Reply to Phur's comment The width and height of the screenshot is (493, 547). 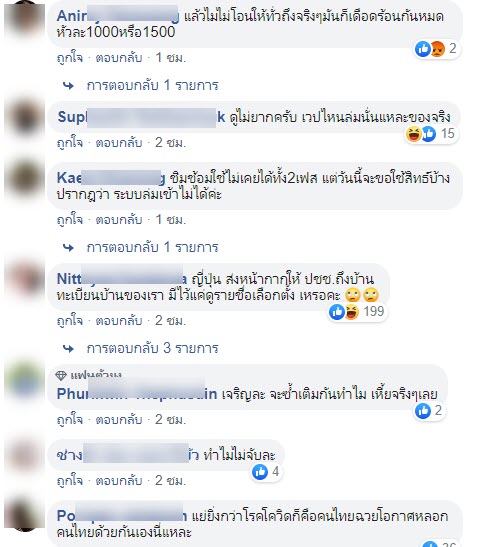click(x=119, y=419)
